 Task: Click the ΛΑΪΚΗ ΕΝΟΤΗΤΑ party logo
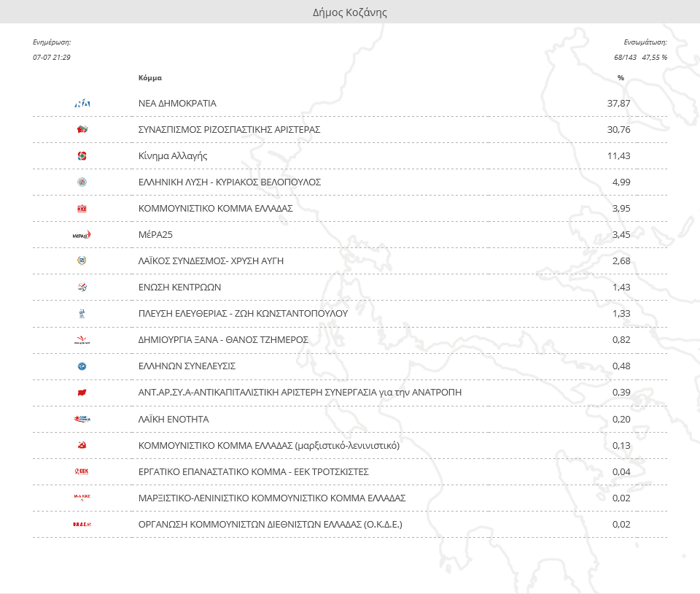click(x=82, y=419)
